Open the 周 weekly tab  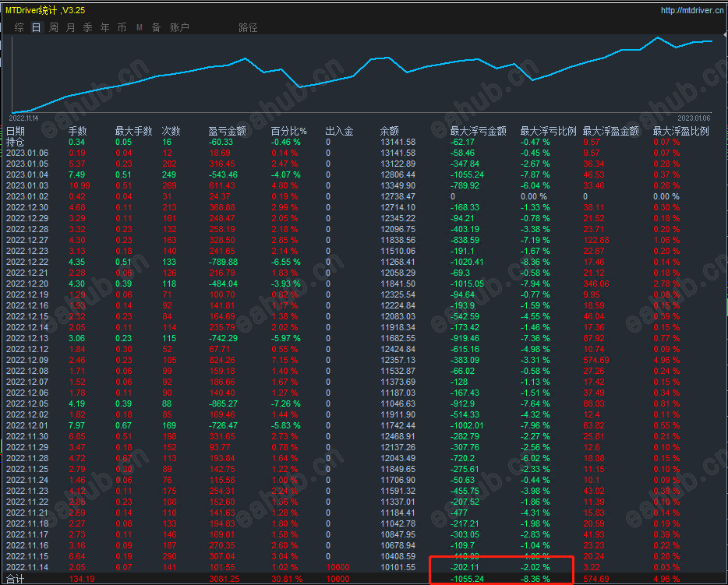coord(54,27)
